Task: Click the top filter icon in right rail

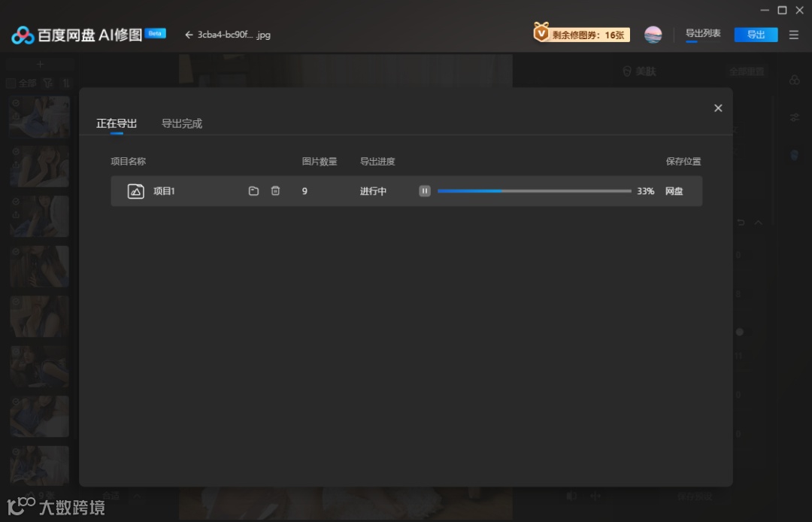Action: [x=795, y=80]
